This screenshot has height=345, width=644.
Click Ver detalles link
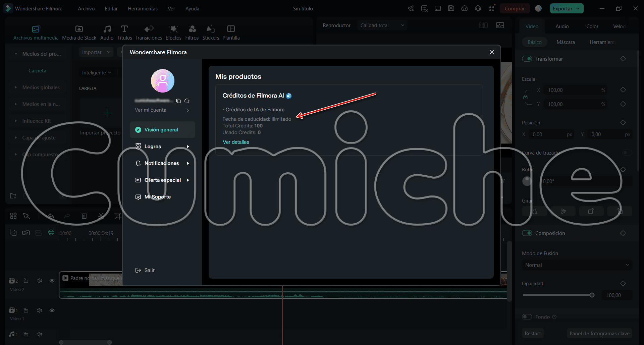point(236,142)
